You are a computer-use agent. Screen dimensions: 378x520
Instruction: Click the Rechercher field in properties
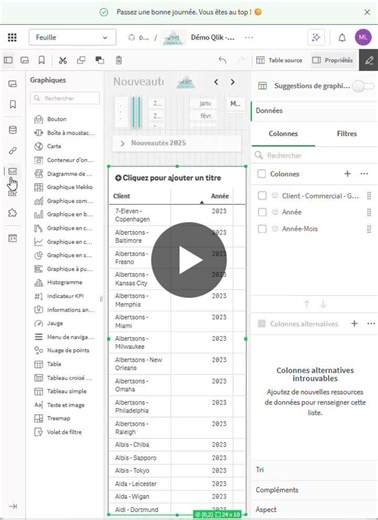pyautogui.click(x=315, y=155)
